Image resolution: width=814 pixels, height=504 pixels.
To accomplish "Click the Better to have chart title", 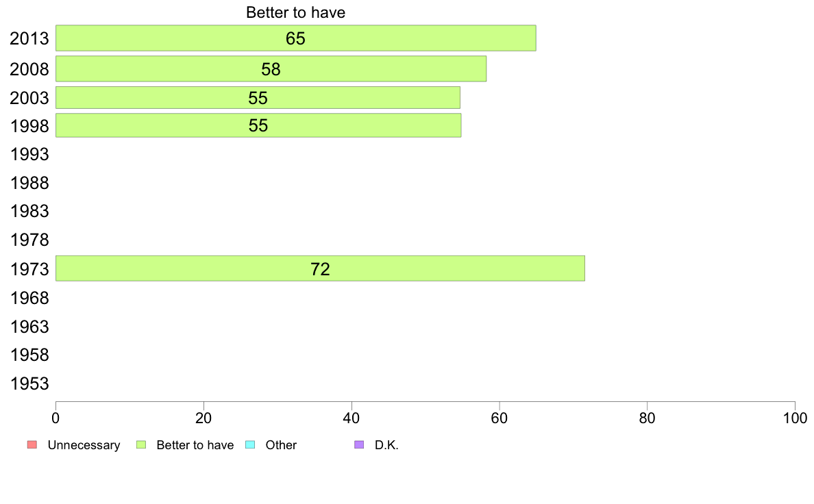I will [295, 12].
